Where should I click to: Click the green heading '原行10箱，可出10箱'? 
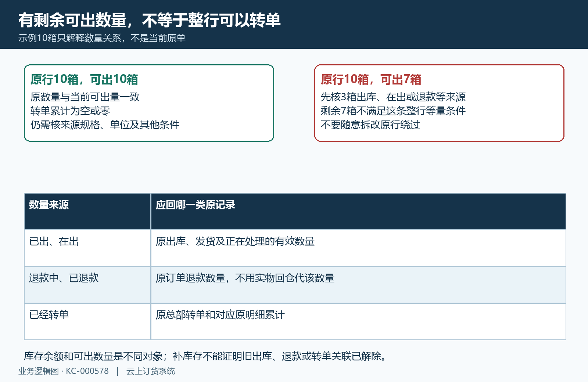pyautogui.click(x=84, y=79)
